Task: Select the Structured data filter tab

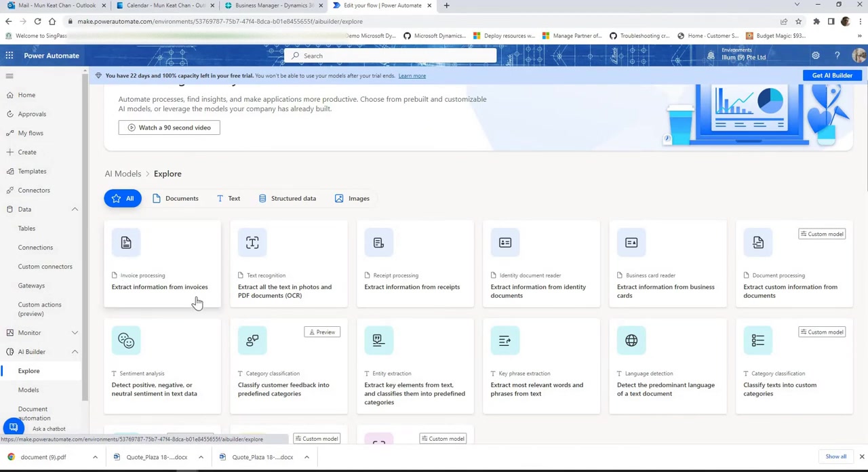Action: coord(287,198)
